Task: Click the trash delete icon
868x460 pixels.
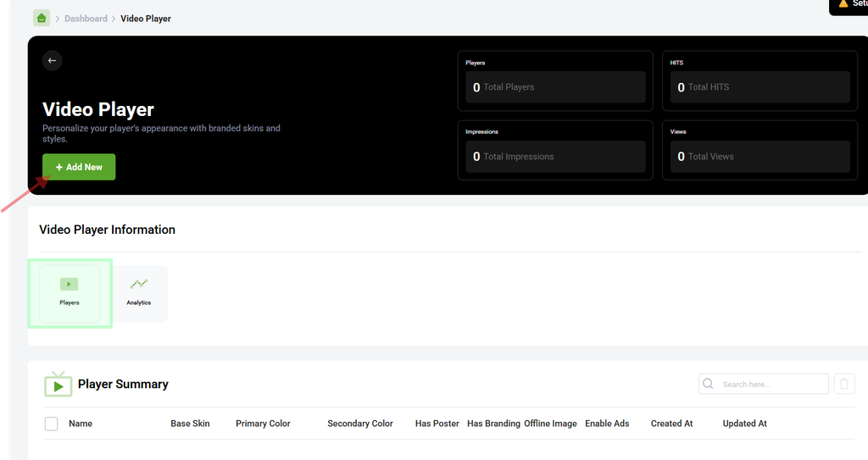Action: 844,384
